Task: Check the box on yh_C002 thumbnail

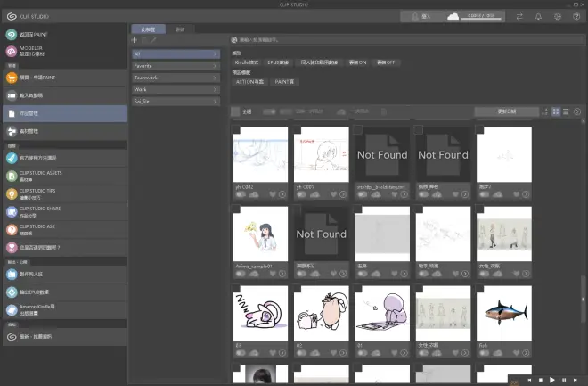Action: point(236,130)
